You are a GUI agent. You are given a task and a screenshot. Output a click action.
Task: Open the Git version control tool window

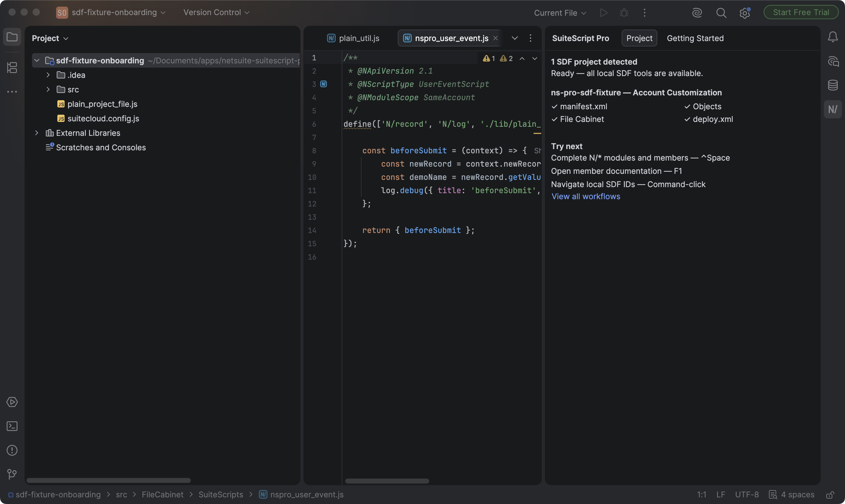coord(12,474)
